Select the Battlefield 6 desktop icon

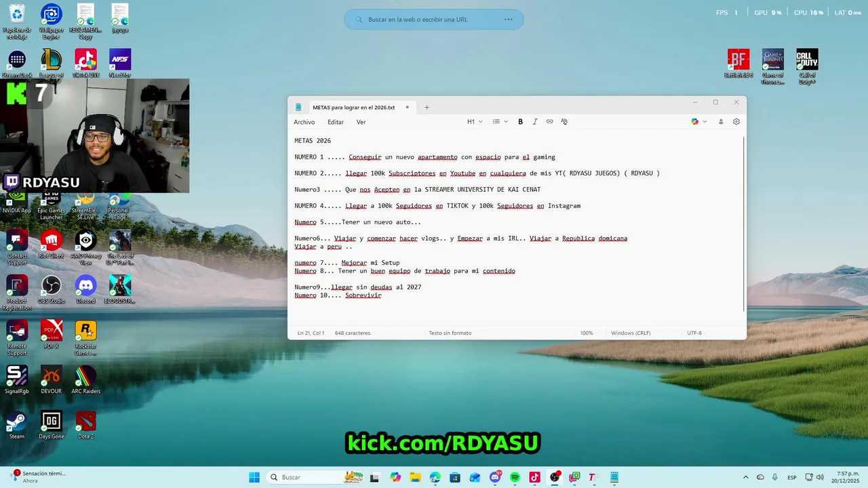click(x=738, y=64)
